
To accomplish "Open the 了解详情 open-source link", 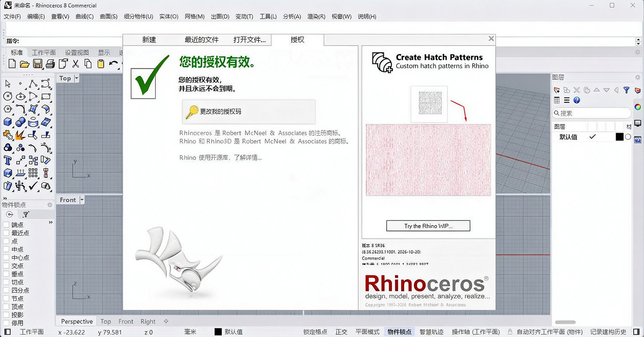I will coord(247,158).
